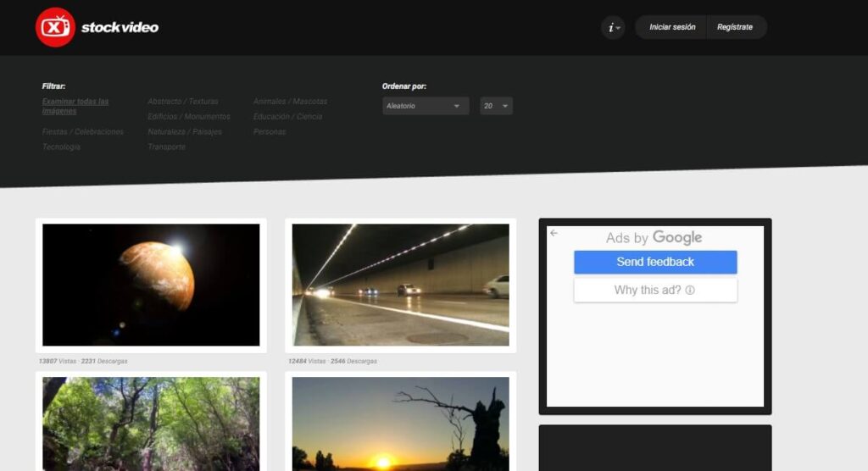Open the info 'i' menu icon
Screen dimensions: 868x471
coord(613,27)
